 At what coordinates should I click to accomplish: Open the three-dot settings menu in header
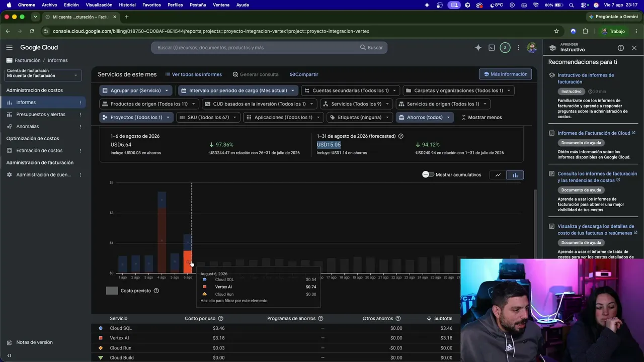click(518, 48)
